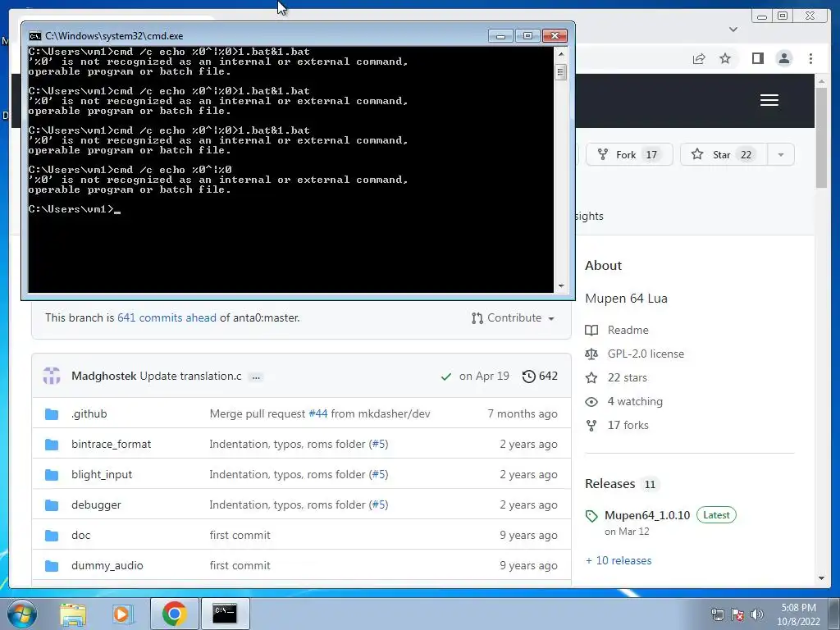
Task: Open #5 link on blight_input row
Action: coord(378,475)
